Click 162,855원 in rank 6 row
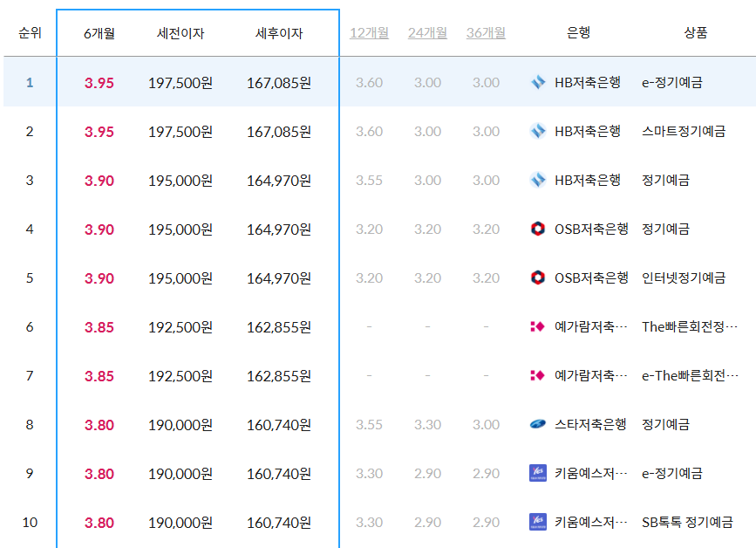 point(279,327)
